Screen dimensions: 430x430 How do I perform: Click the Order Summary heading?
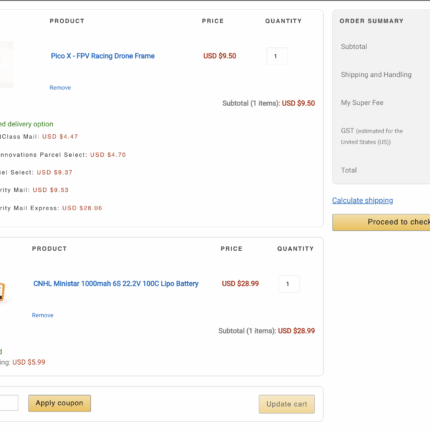click(372, 21)
